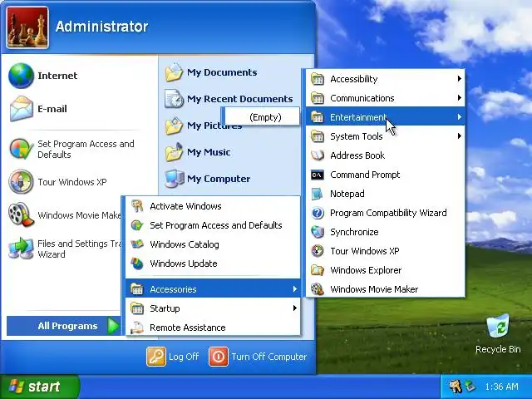Image resolution: width=532 pixels, height=399 pixels.
Task: Open My Computer icon
Action: [174, 179]
